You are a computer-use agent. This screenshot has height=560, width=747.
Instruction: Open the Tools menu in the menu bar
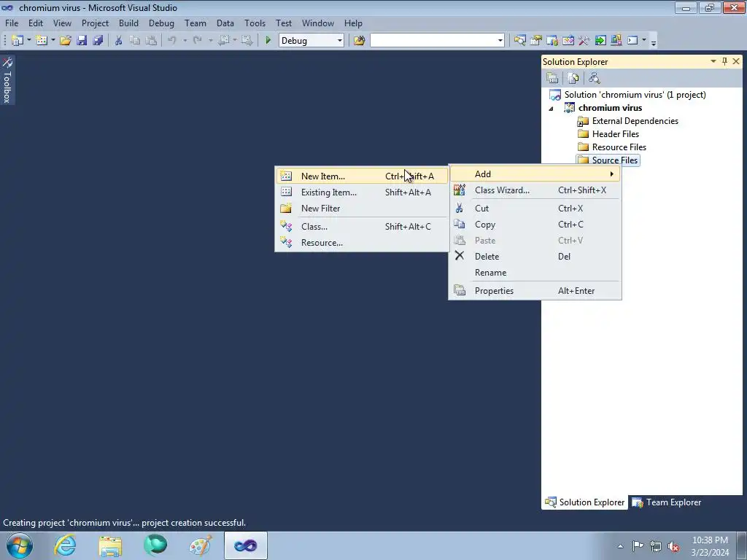[255, 23]
